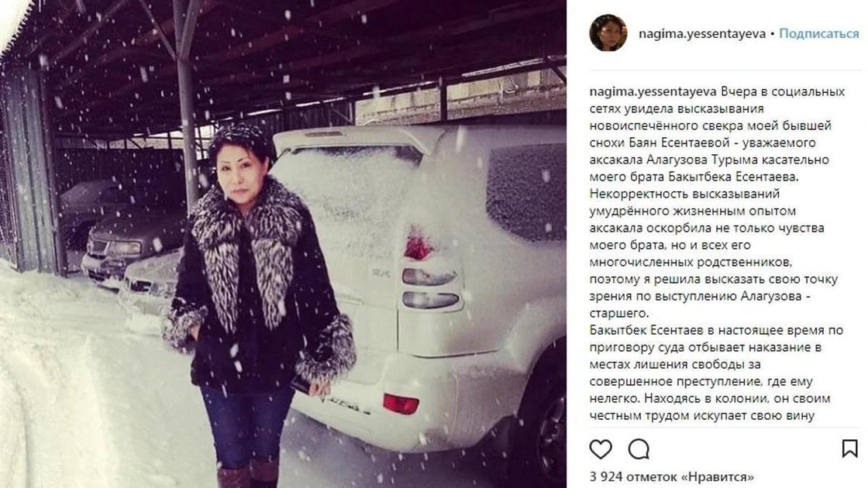Like the post with the heart icon
Screen dimensions: 868x488
click(601, 448)
